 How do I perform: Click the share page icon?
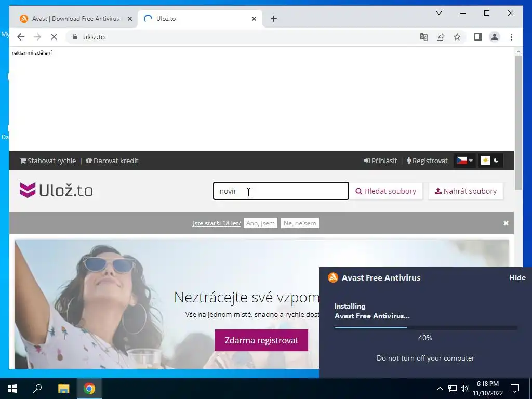point(441,37)
